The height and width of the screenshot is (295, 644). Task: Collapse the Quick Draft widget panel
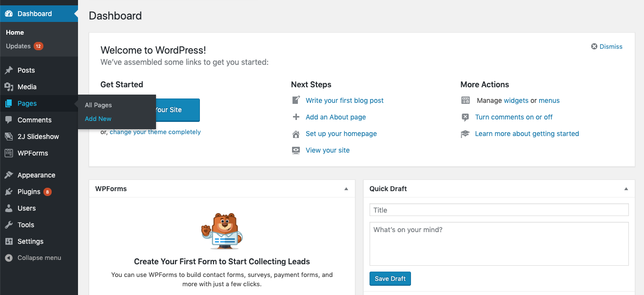tap(626, 189)
